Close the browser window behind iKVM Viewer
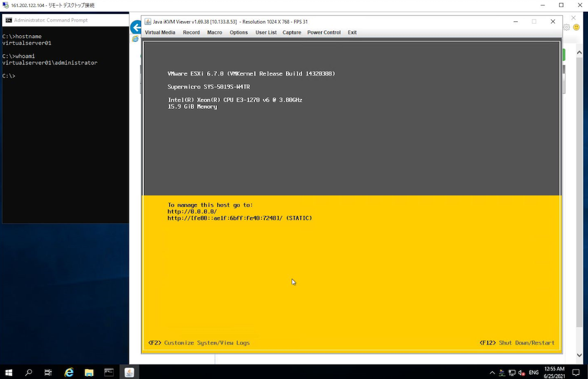Viewport: 588px width, 379px height. 573,18
